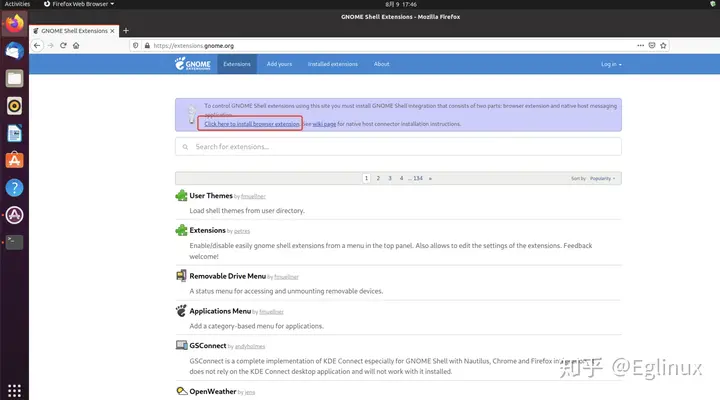Screen dimensions: 720x400
Task: Visit author andyholmes profile link
Action: click(x=250, y=346)
